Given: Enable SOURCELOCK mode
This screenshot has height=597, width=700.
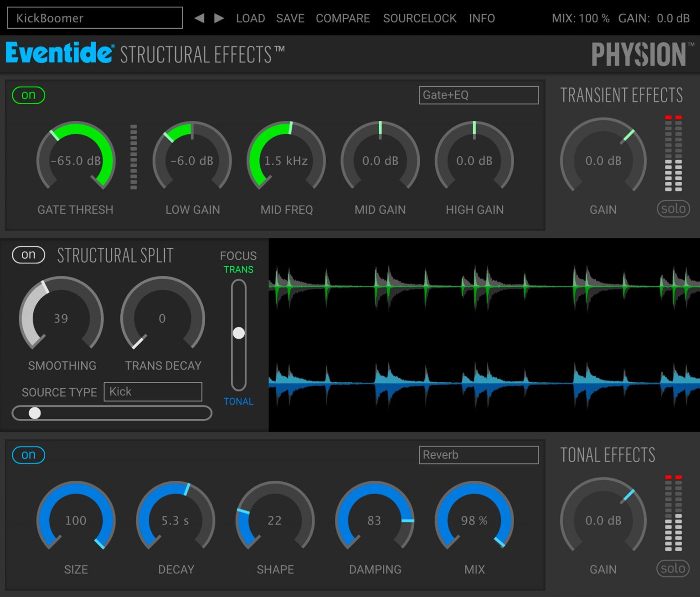Looking at the screenshot, I should pyautogui.click(x=420, y=18).
